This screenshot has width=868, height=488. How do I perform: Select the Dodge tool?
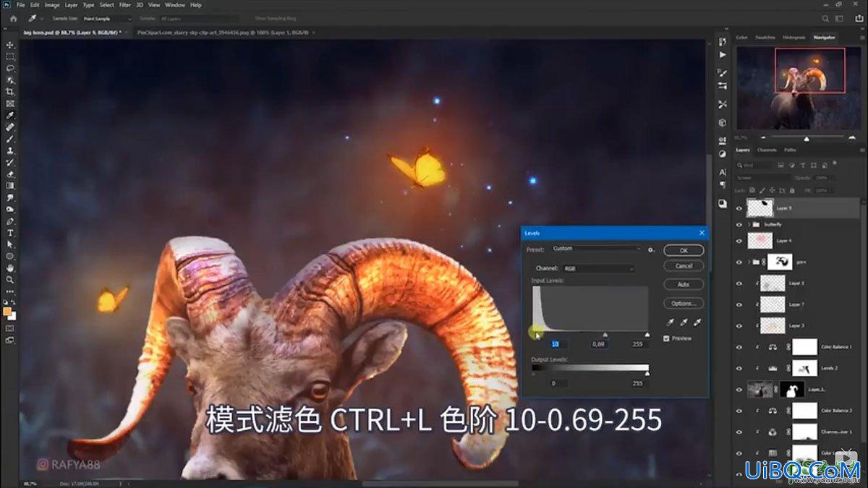tap(10, 210)
